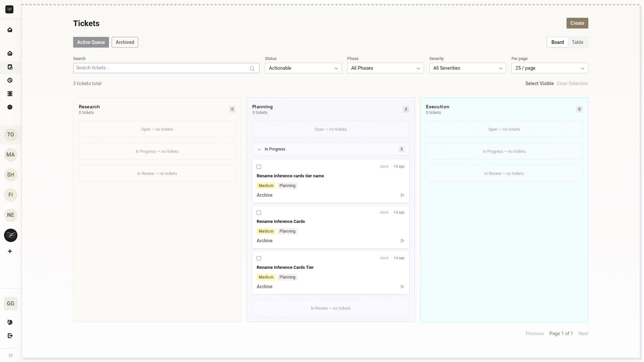Screen dimensions: 644x362
Task: Click the add (+) icon below avatars
Action: click(x=10, y=251)
